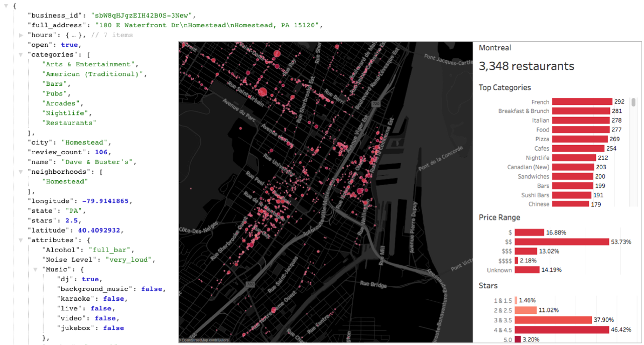Select the French bar in Top Categories

[582, 102]
